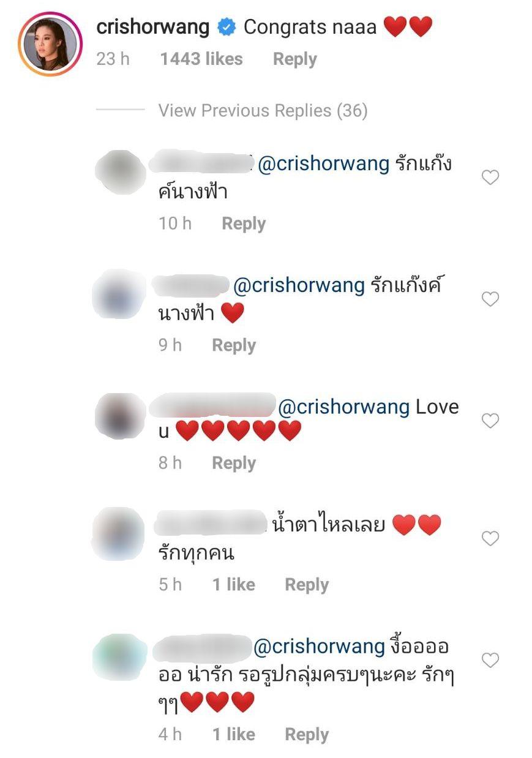Reply to the comment posted 4 h ago

307,735
